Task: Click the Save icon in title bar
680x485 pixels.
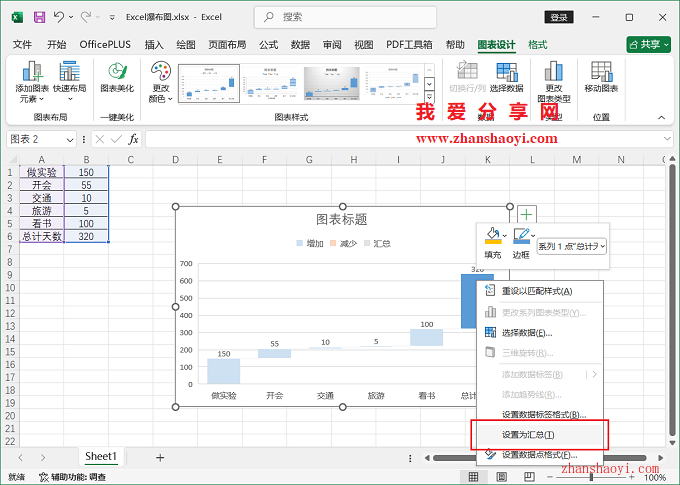Action: [39, 17]
